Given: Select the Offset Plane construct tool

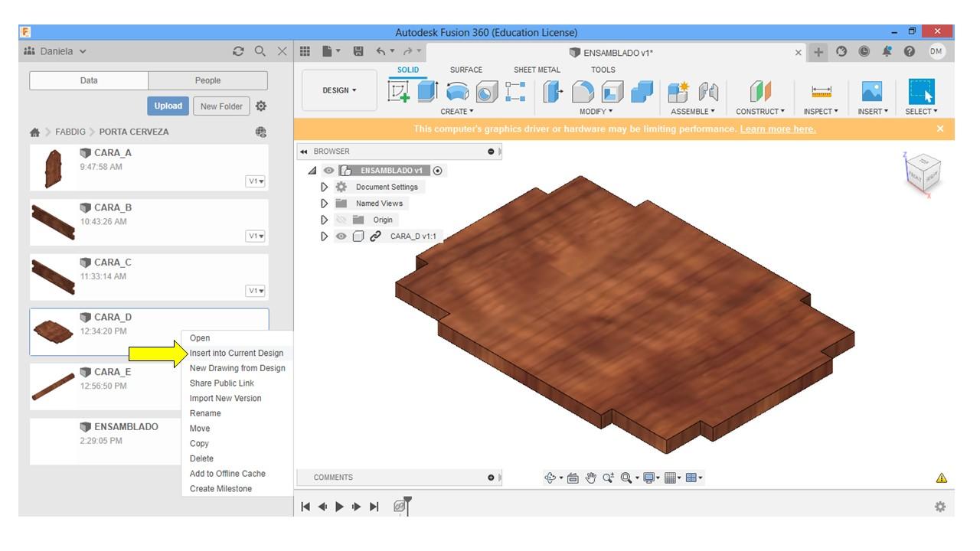Looking at the screenshot, I should [760, 92].
